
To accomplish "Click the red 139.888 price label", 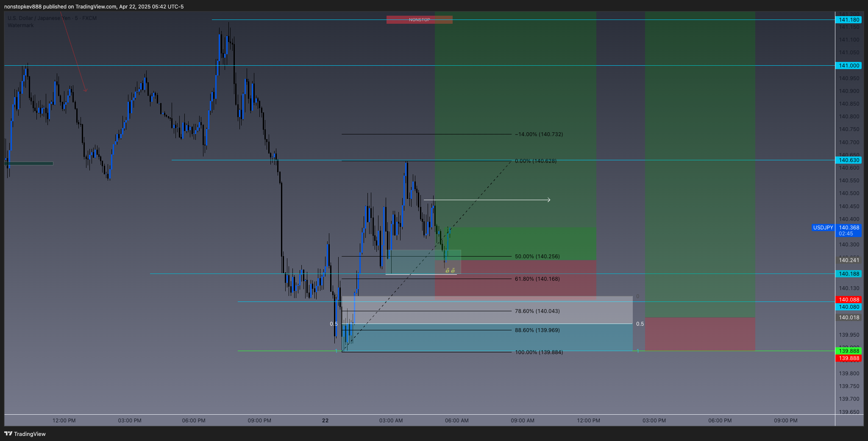I will pos(849,358).
